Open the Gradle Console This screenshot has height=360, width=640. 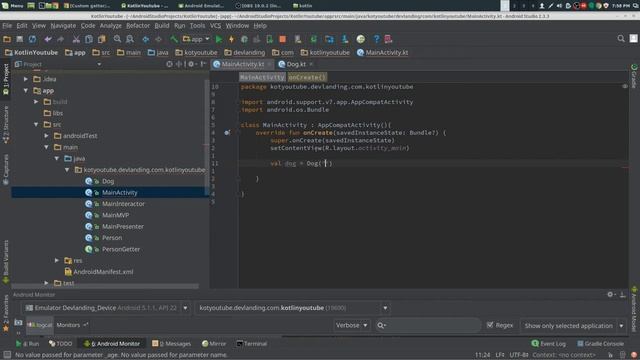tap(600, 344)
